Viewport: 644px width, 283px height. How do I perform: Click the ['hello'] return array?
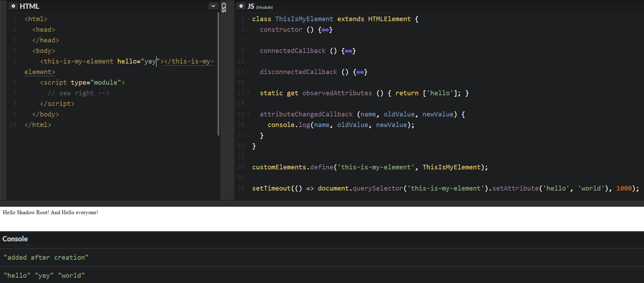pos(440,93)
